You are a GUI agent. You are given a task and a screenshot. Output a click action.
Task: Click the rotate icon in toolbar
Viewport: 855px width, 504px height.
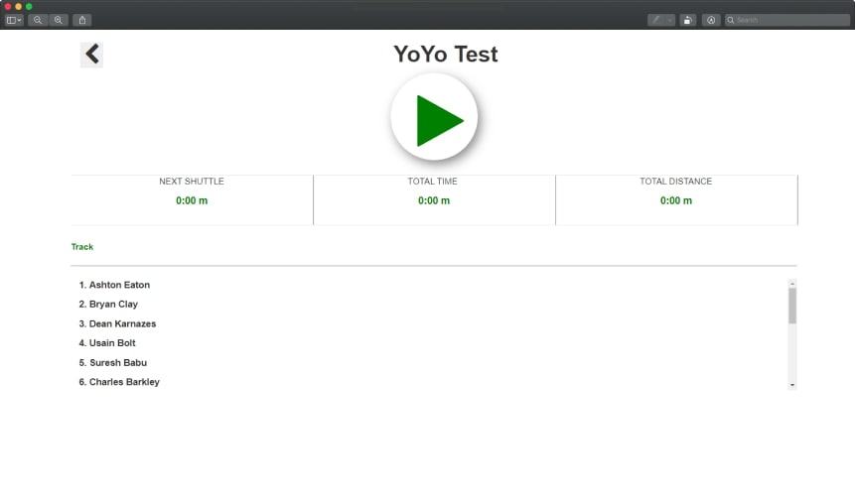point(687,20)
